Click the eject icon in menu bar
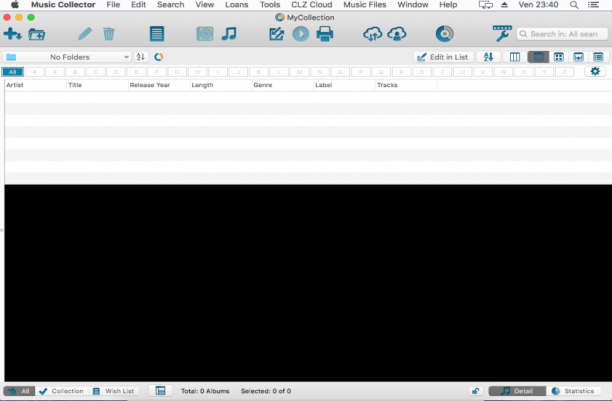 [504, 5]
